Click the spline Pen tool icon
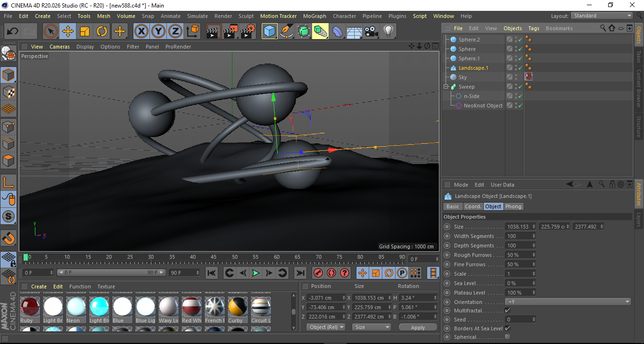Screen dimensions: 644x344 coord(287,32)
